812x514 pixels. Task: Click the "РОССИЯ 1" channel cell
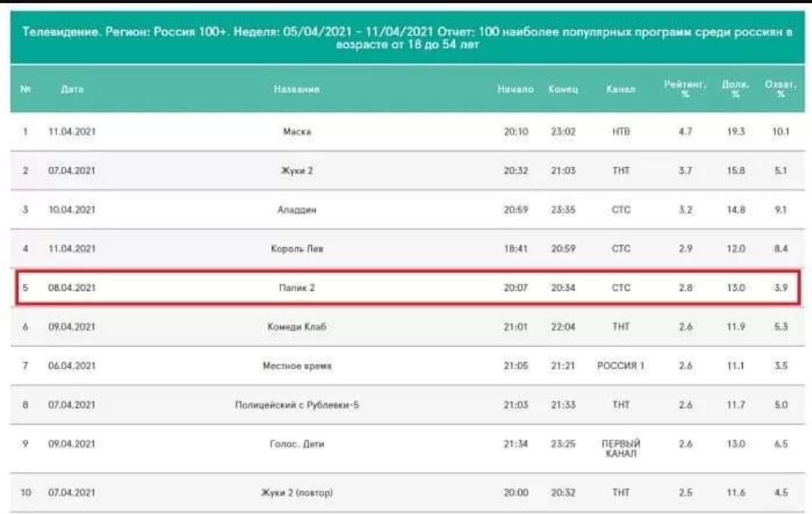[x=621, y=366]
